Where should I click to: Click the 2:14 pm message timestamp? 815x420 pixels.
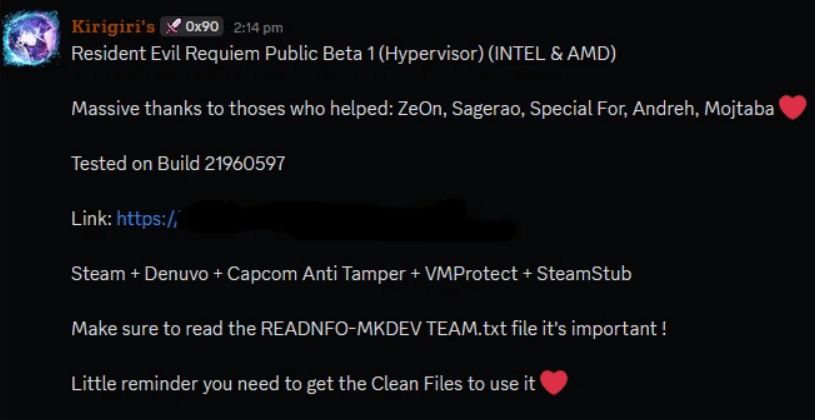(x=258, y=28)
